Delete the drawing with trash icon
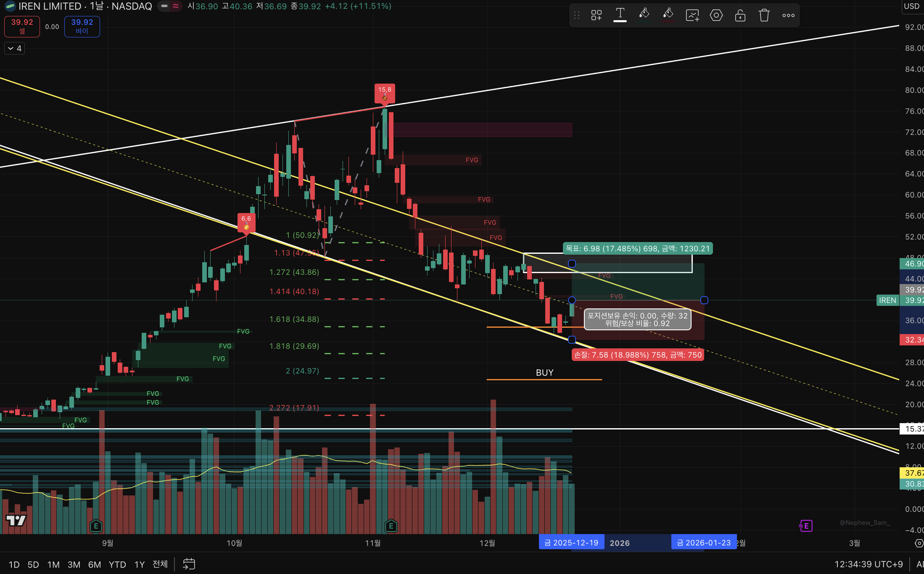 point(764,16)
